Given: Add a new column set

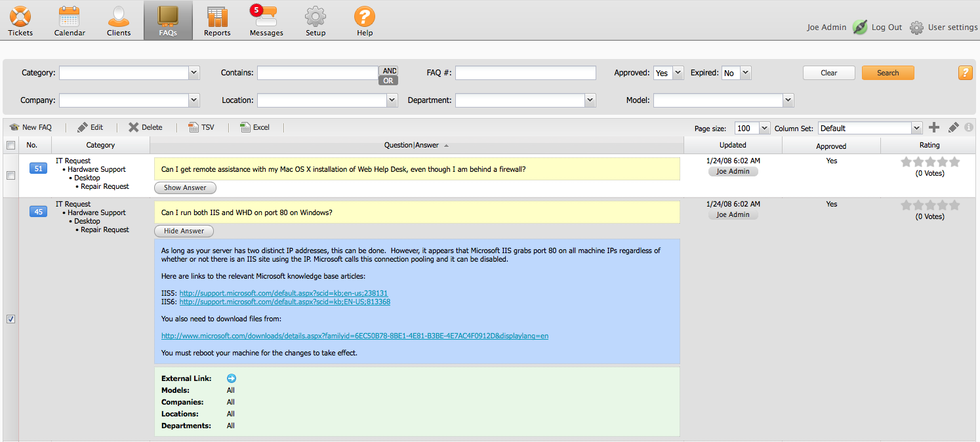Looking at the screenshot, I should coord(934,127).
